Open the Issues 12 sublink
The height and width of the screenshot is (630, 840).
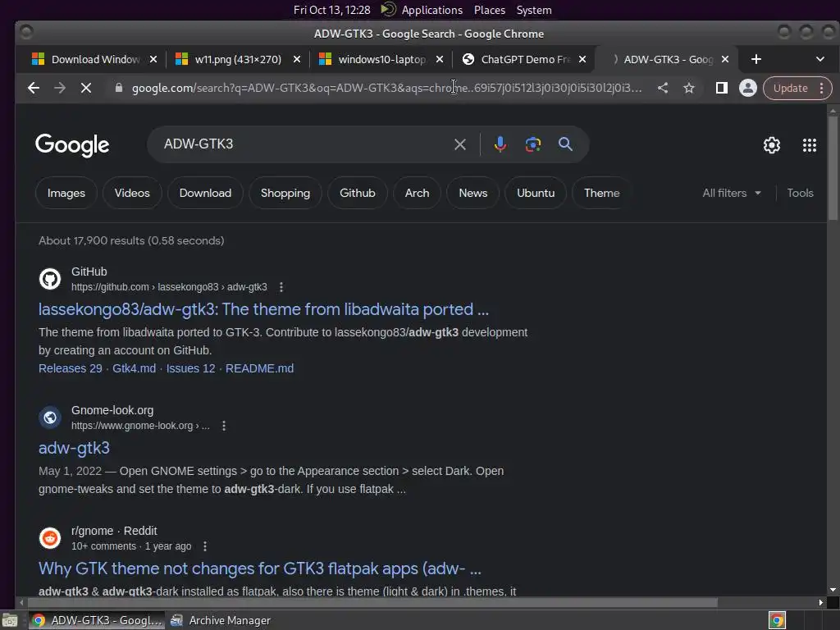(x=190, y=368)
